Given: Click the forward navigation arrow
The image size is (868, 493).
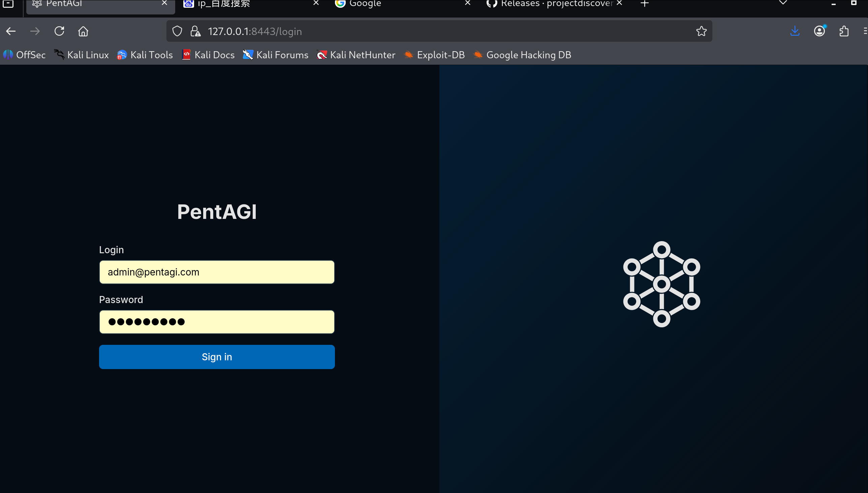Looking at the screenshot, I should click(35, 32).
